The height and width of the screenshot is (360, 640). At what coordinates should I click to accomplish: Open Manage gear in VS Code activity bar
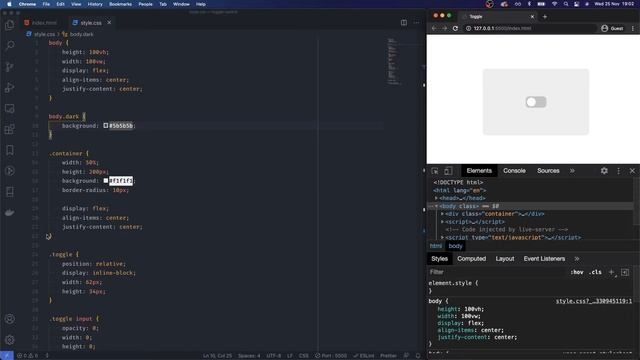[10, 340]
